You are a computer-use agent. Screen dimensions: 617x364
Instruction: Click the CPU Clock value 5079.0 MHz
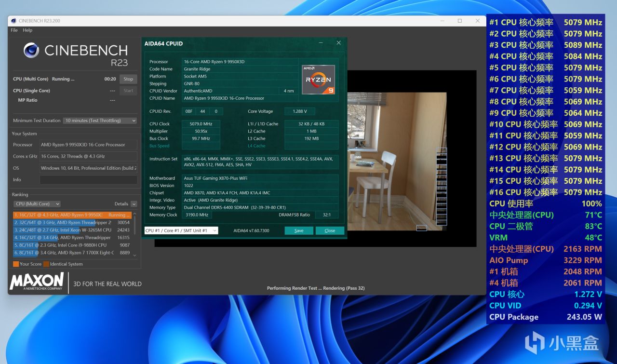[x=201, y=124]
